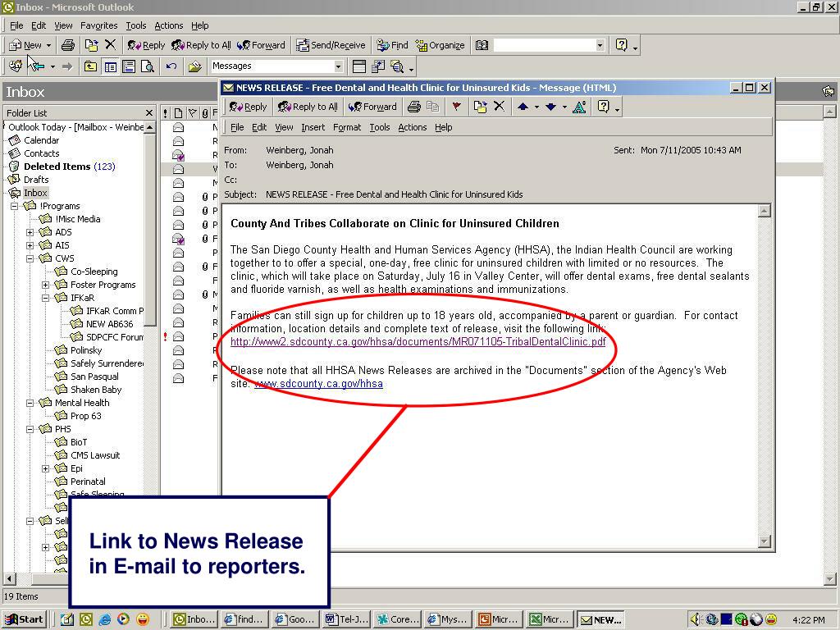Open the Favorites menu in Outlook

click(98, 25)
